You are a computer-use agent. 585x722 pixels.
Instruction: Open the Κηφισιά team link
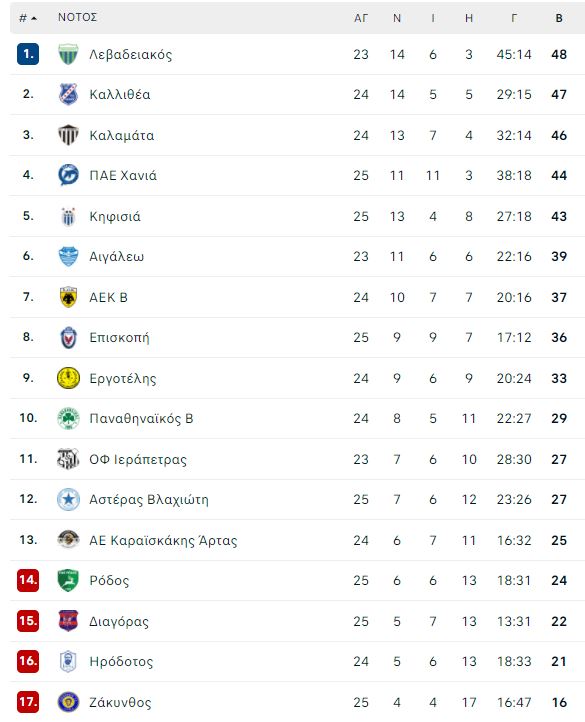(115, 216)
